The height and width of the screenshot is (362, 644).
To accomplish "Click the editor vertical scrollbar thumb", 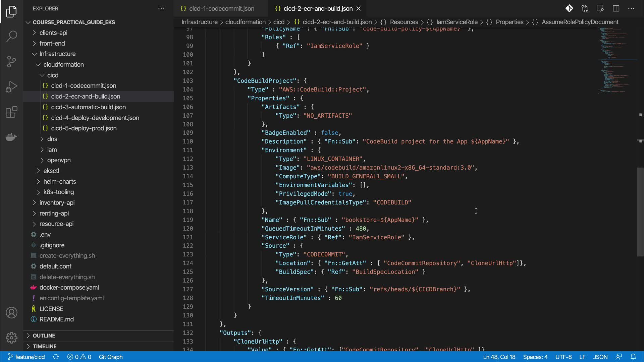I will [640, 211].
